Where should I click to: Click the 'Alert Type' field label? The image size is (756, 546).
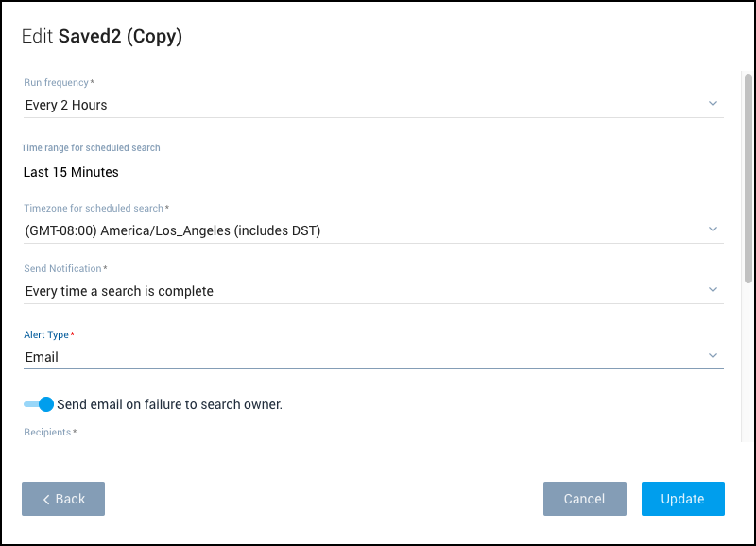47,335
